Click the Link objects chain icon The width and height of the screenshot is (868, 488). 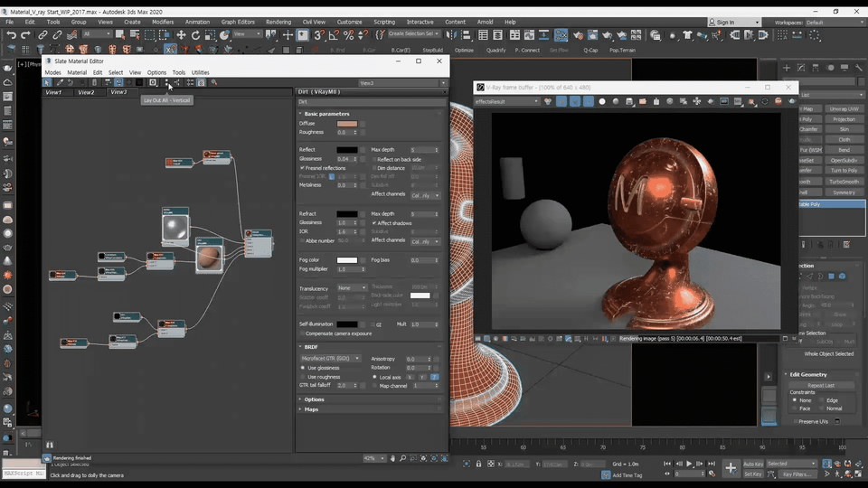point(42,35)
